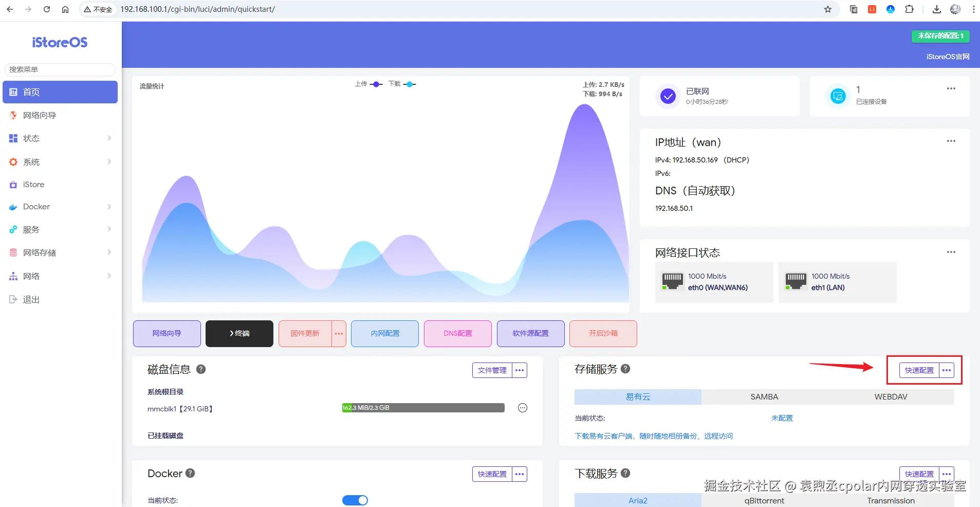Screen dimensions: 980x507
Task: Open more options for 网络接口状态 card
Action: pos(951,252)
